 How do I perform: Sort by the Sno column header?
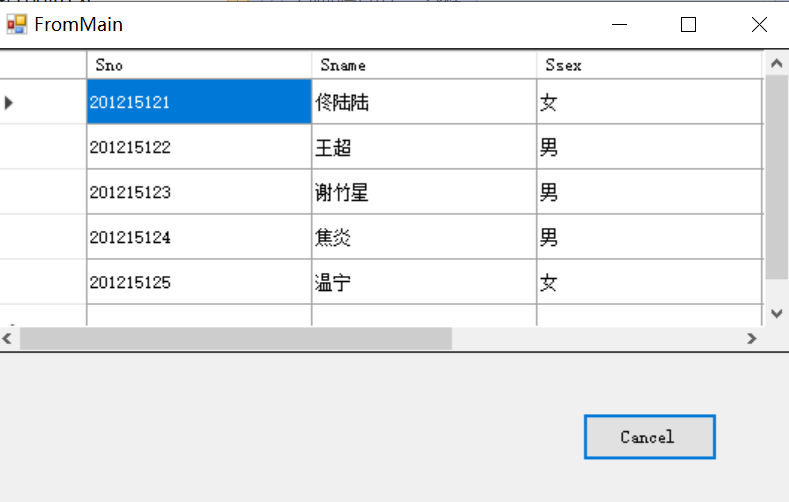199,65
